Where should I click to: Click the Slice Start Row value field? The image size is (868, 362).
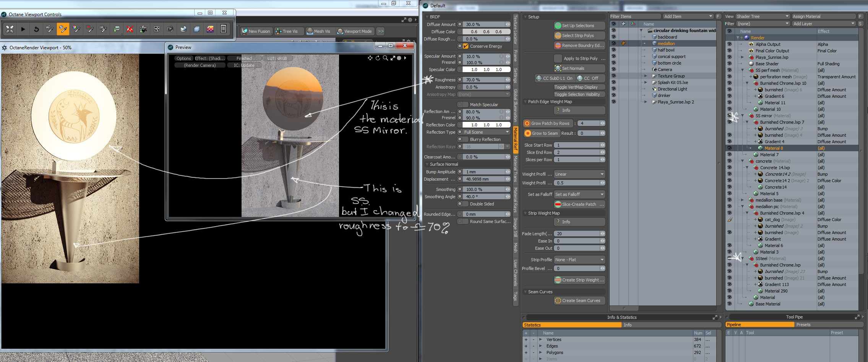point(579,145)
